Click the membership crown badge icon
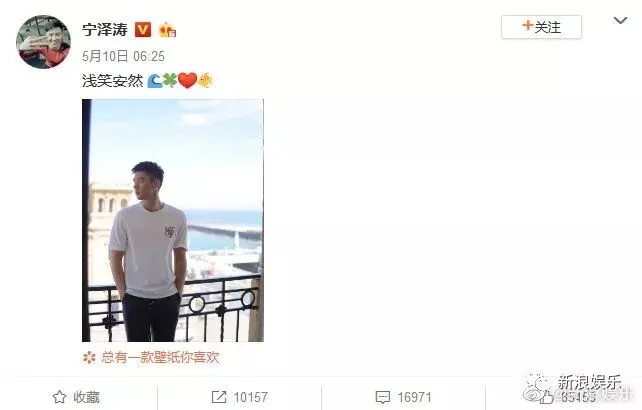This screenshot has height=410, width=642. point(167,30)
